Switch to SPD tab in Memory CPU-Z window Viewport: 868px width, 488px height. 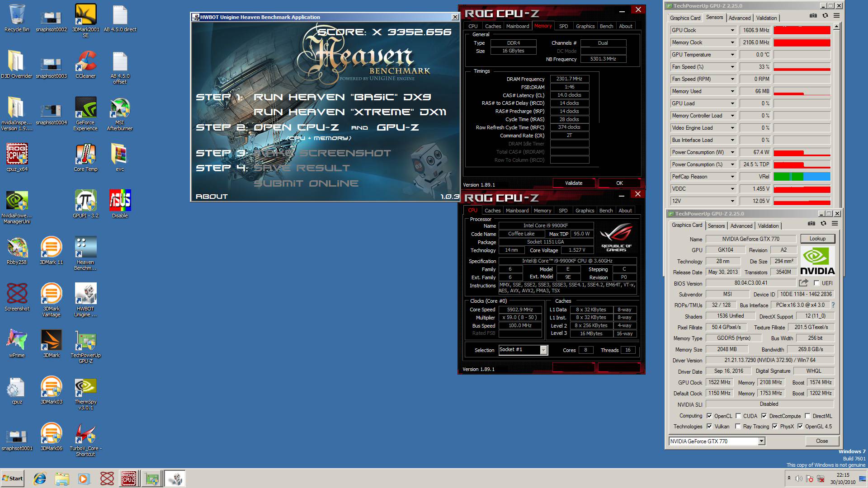pyautogui.click(x=563, y=26)
